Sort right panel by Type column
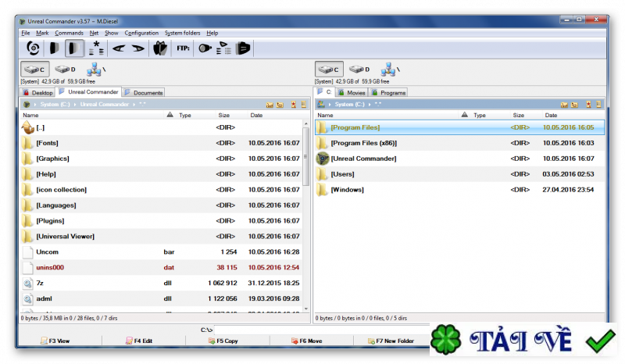 pos(480,116)
